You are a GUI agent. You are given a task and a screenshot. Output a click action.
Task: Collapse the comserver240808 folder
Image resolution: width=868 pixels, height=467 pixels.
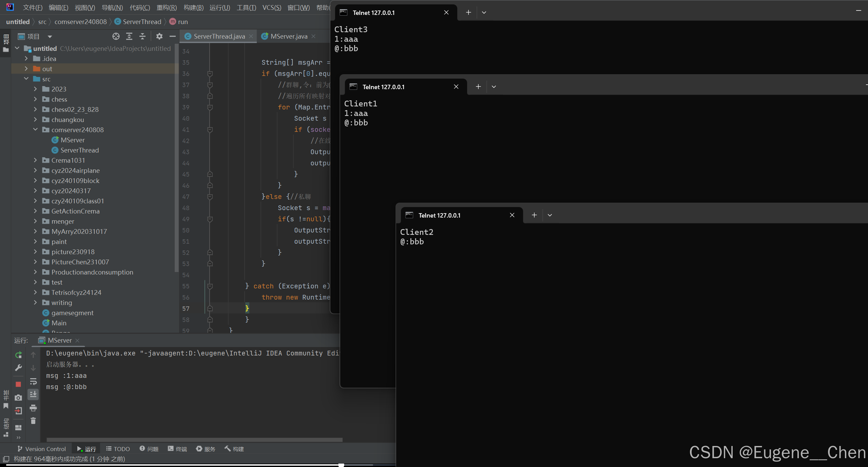click(x=35, y=129)
